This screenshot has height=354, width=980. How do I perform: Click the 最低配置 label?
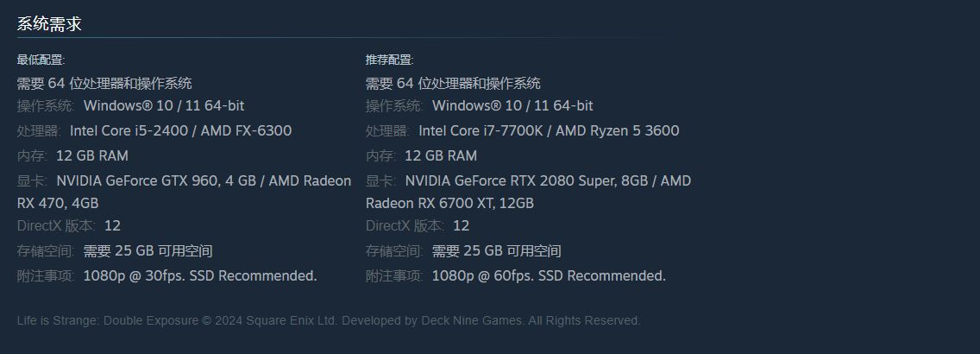(41, 60)
